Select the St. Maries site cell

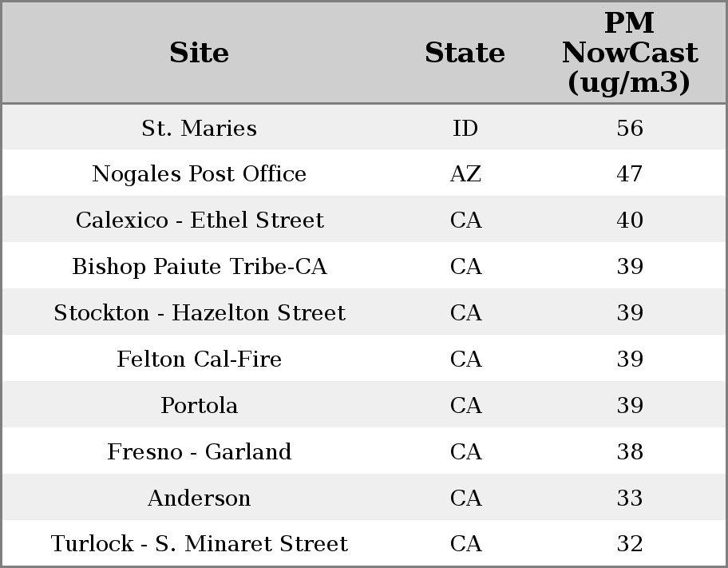(199, 128)
